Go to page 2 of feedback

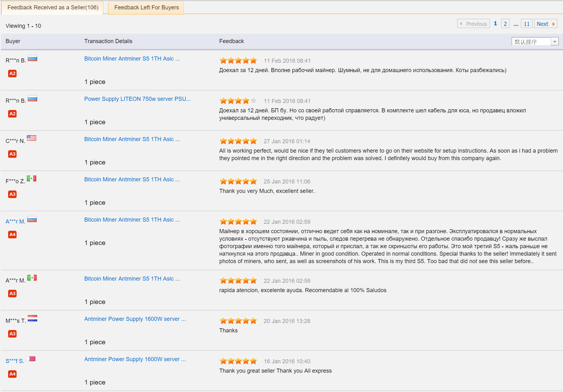(x=505, y=24)
